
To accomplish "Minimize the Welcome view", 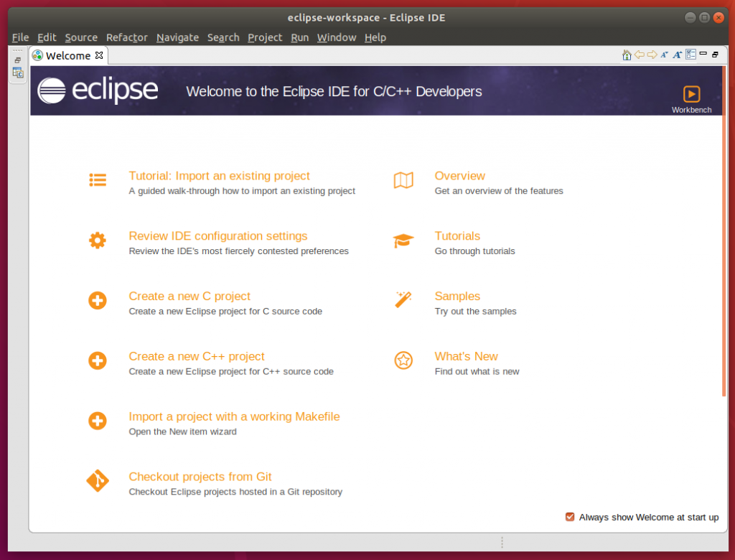I will (703, 54).
